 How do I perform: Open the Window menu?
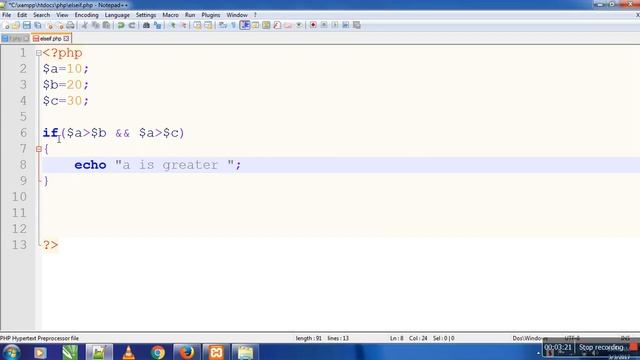click(x=237, y=15)
